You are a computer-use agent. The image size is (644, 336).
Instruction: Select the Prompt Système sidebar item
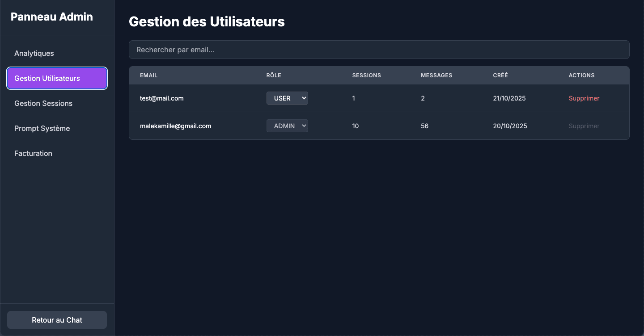pyautogui.click(x=42, y=128)
